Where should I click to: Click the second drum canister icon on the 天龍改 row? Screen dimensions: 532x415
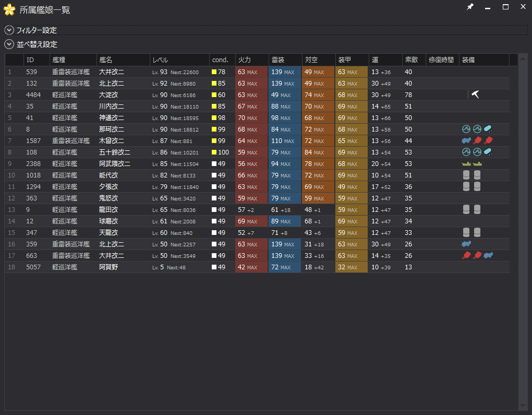coord(477,232)
